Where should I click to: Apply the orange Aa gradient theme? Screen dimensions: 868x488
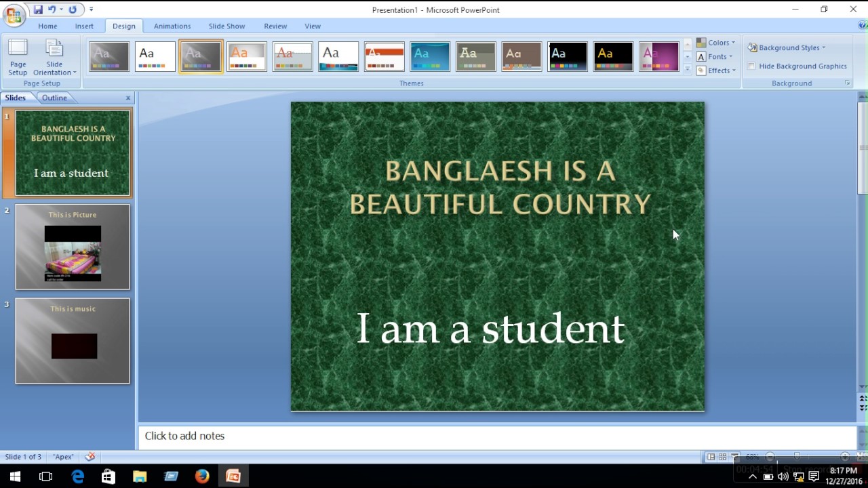coord(247,57)
